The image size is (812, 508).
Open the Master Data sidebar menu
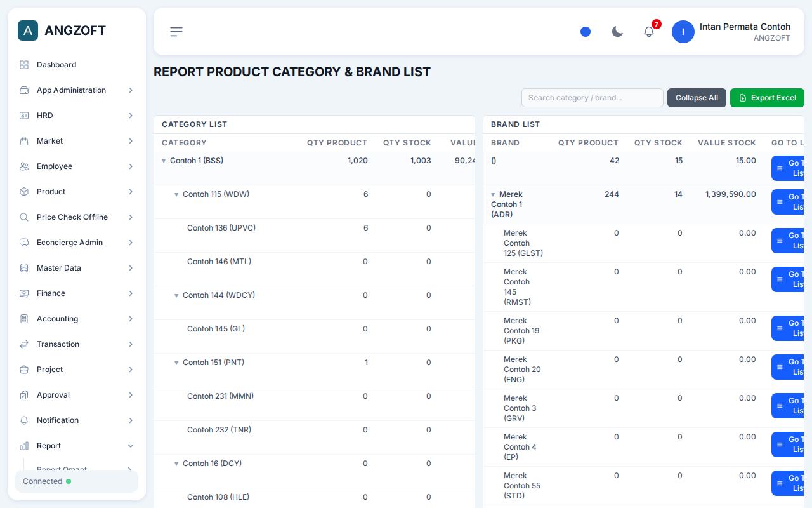pos(77,268)
